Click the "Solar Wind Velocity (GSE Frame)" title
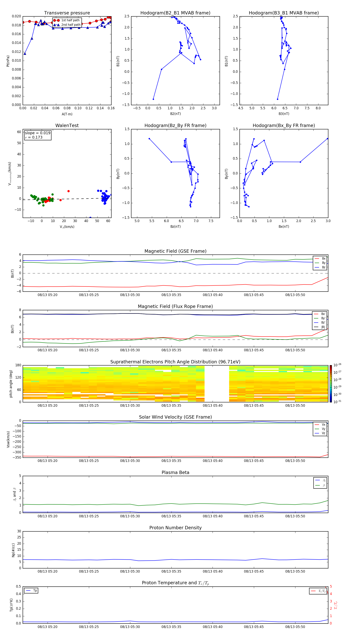This screenshot has height=644, width=351. click(175, 417)
